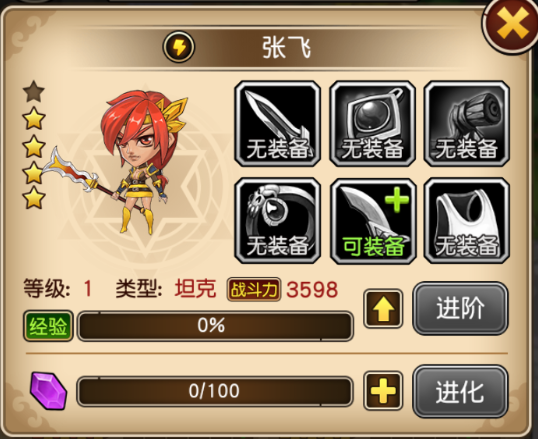Equip the available dagger item
The image size is (538, 439).
click(373, 221)
